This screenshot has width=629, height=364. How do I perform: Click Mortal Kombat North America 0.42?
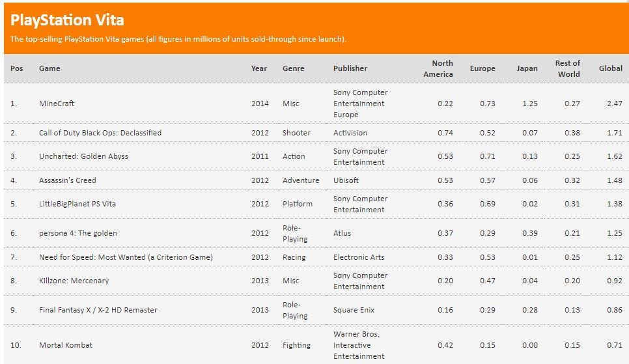point(445,345)
